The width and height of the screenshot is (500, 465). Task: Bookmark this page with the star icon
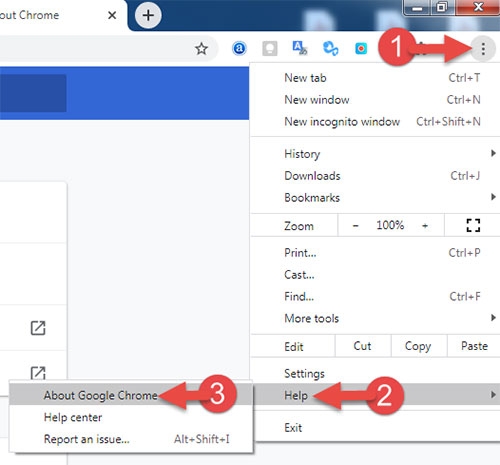point(201,49)
